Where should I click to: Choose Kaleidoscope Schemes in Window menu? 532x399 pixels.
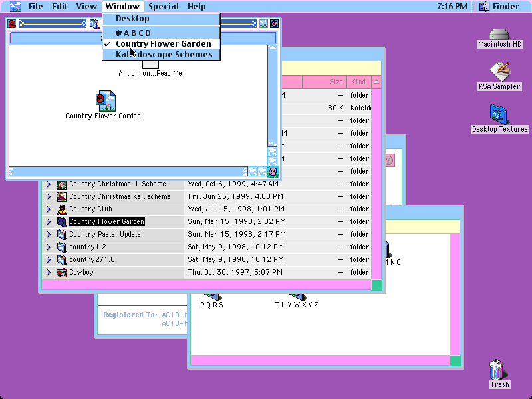coord(162,55)
